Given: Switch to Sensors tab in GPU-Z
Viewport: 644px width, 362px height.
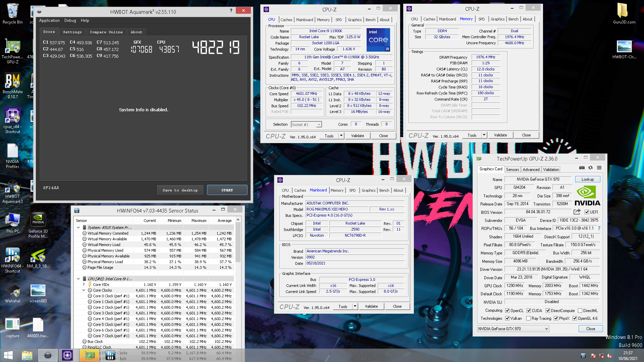Looking at the screenshot, I should (x=512, y=170).
